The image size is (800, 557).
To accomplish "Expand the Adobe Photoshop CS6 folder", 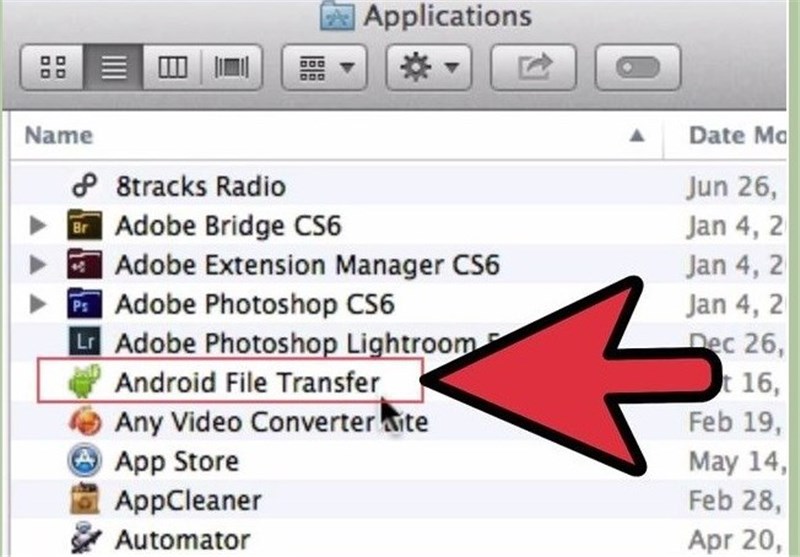I will click(x=39, y=303).
